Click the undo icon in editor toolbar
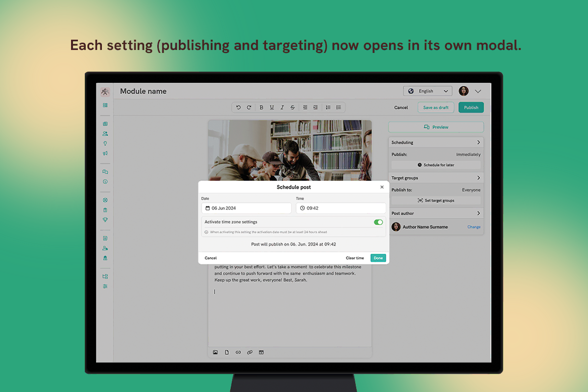 (239, 107)
